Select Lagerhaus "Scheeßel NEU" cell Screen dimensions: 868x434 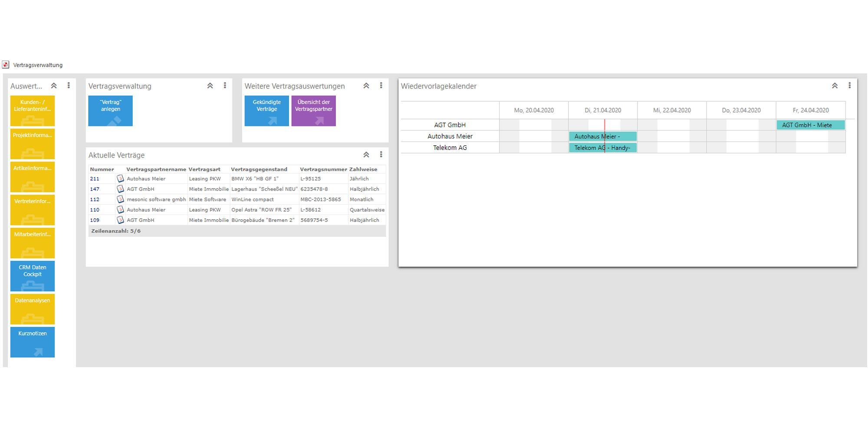264,189
